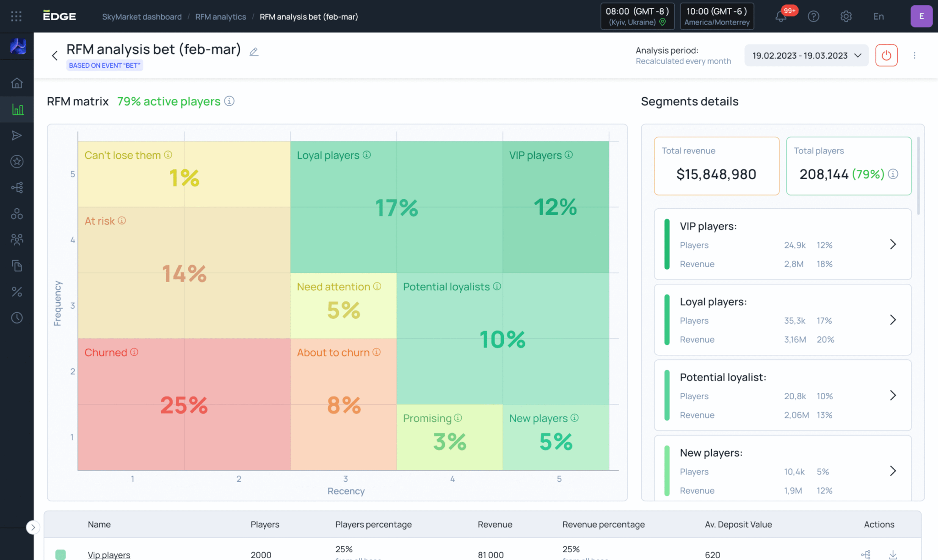This screenshot has height=560, width=938.
Task: Expand Loyal players segment details
Action: pyautogui.click(x=893, y=320)
